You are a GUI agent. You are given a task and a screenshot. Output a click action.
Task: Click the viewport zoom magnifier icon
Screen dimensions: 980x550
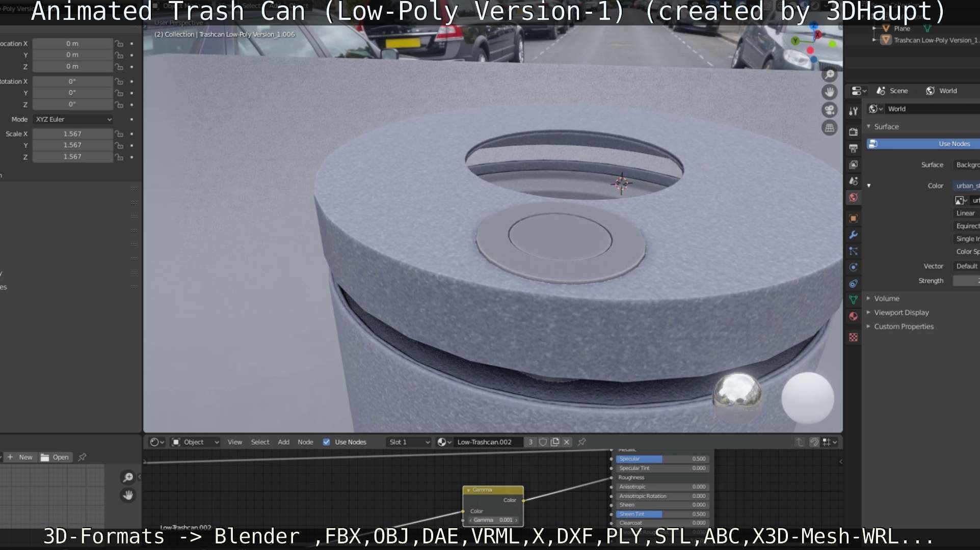(830, 75)
